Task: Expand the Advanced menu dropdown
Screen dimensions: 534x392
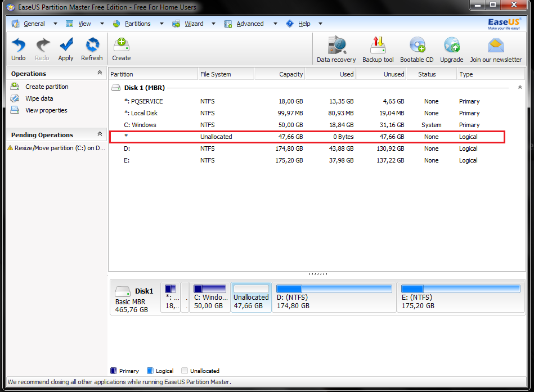Action: tap(275, 24)
